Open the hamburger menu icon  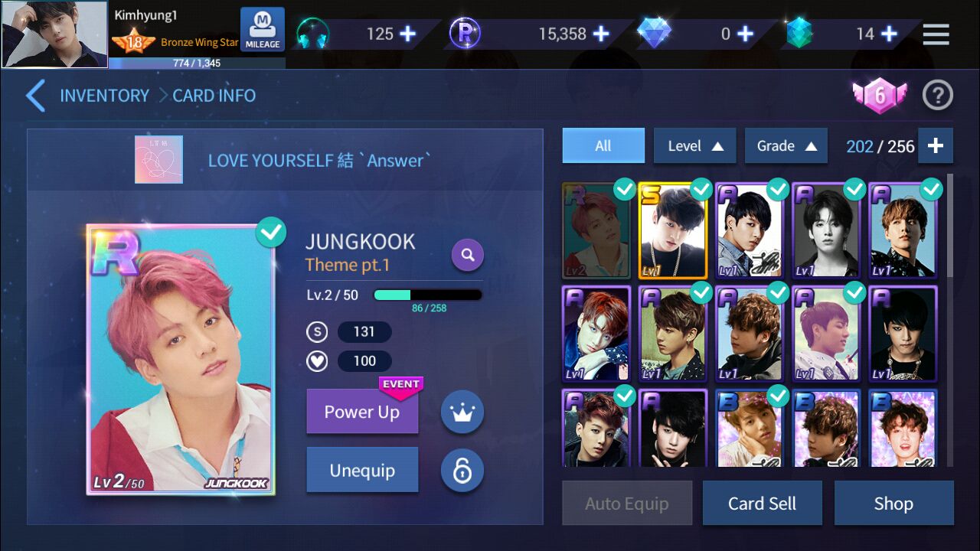coord(936,34)
